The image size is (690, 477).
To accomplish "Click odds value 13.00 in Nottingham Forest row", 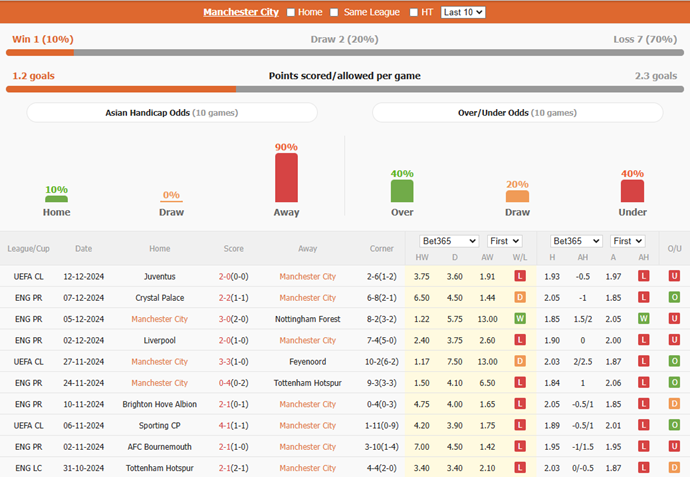I will pos(488,319).
